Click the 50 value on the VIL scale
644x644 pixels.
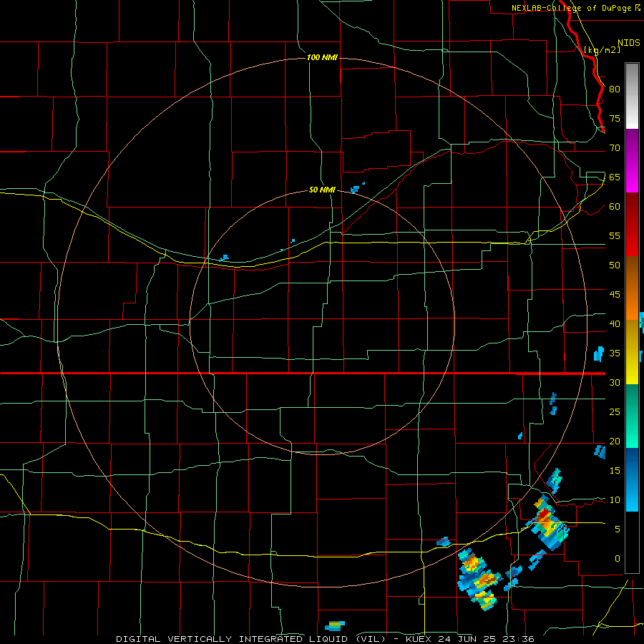pyautogui.click(x=615, y=265)
